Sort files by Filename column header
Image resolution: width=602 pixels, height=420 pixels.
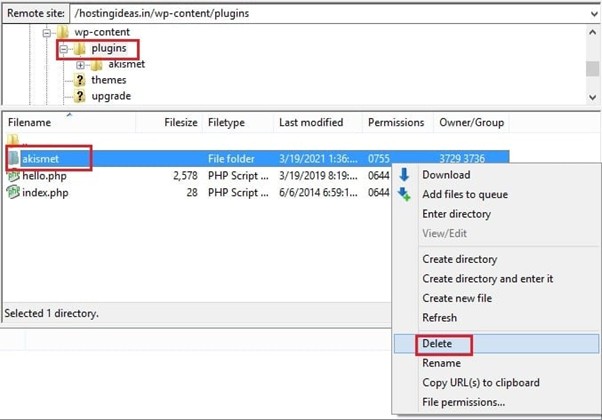pos(30,122)
